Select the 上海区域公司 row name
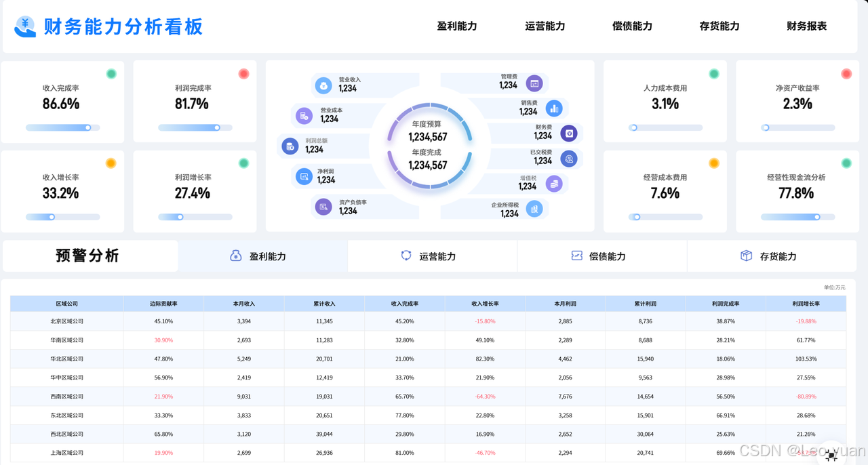Screen dimensions: 868x465 point(66,453)
